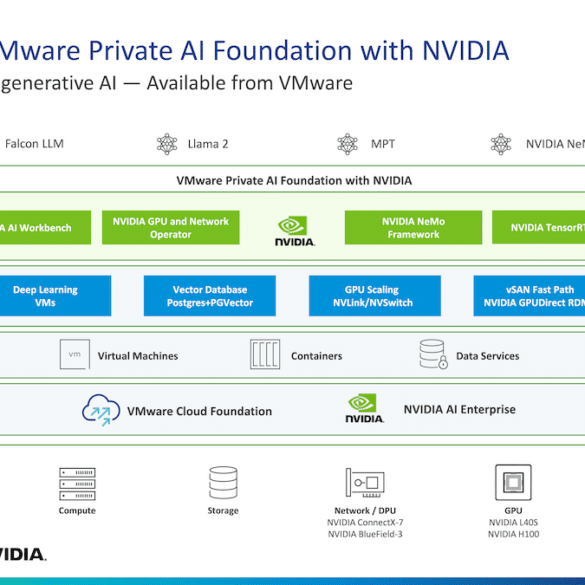This screenshot has height=585, width=585.
Task: Click subtitle 'Available from VMware'
Action: 250,83
